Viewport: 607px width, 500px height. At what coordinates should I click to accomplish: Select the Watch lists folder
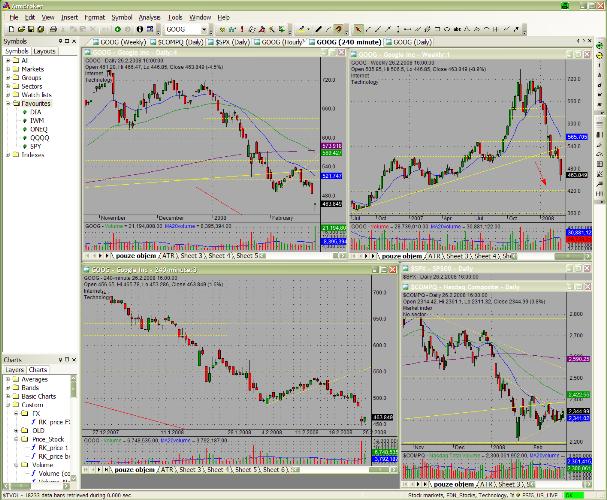[x=36, y=95]
